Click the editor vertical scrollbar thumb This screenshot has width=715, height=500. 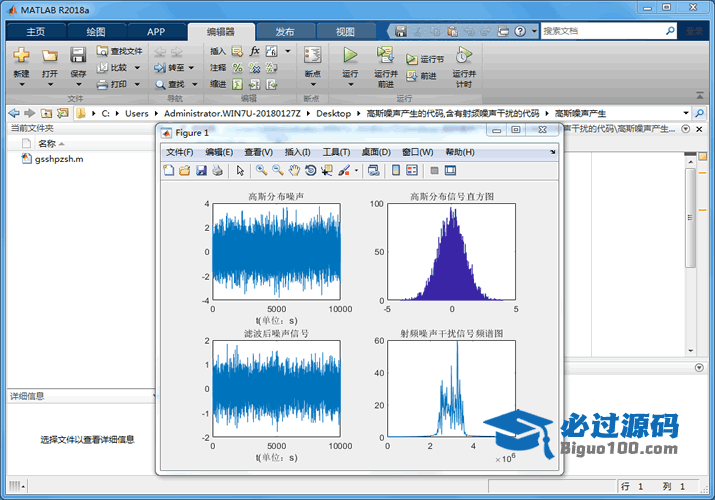click(690, 217)
